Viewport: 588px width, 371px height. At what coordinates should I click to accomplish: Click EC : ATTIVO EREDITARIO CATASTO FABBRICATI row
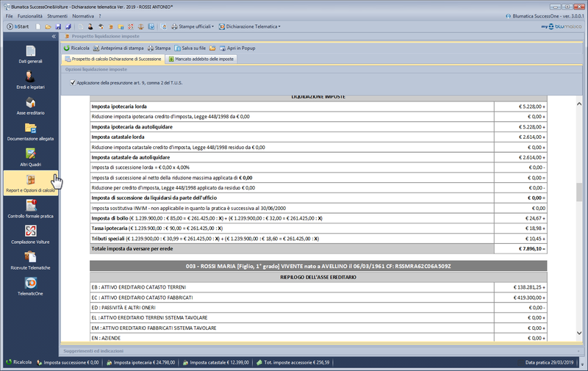318,298
